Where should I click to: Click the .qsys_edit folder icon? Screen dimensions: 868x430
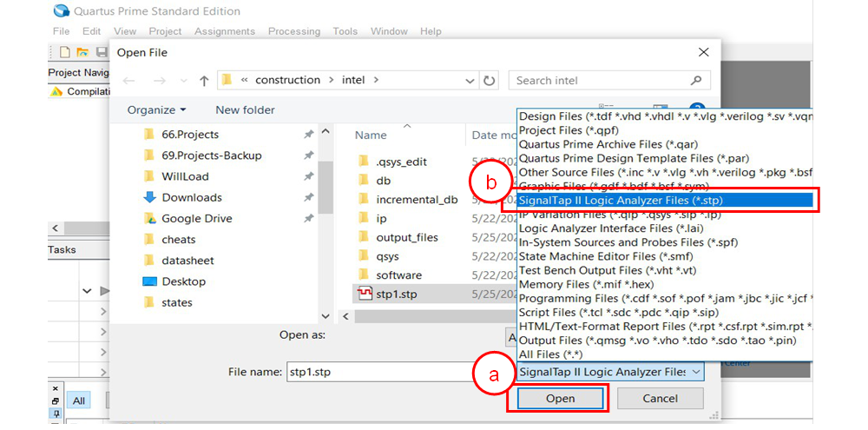[364, 162]
